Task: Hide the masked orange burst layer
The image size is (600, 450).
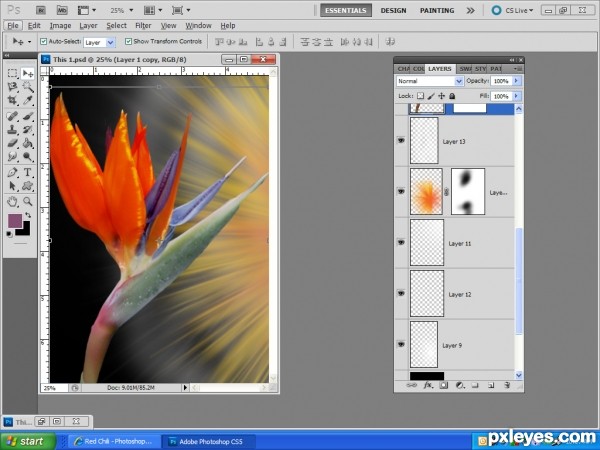Action: [401, 191]
